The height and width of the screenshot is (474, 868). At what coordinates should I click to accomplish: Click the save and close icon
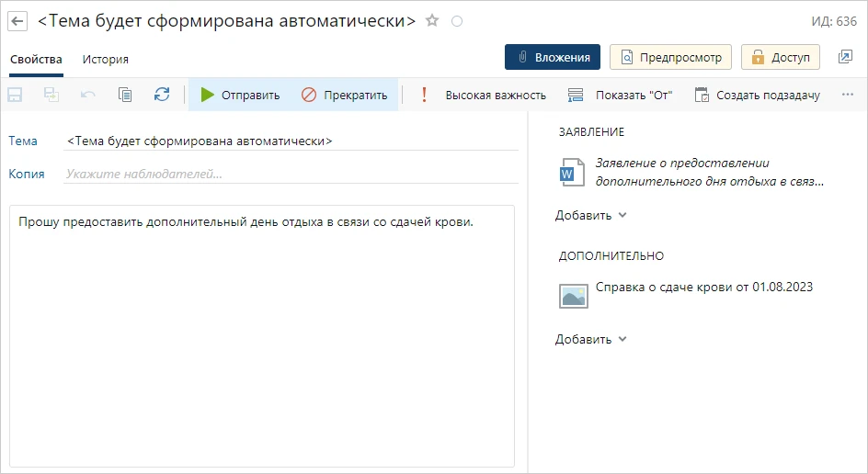[51, 95]
